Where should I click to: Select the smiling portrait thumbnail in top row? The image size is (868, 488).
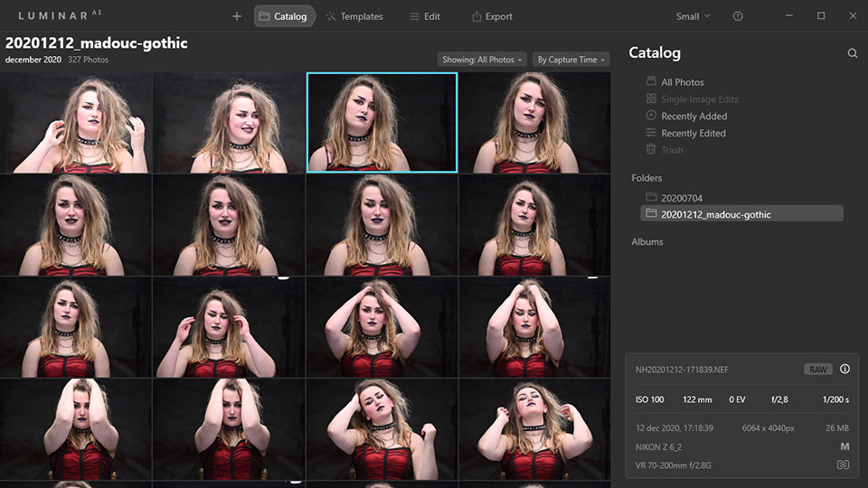pos(229,122)
